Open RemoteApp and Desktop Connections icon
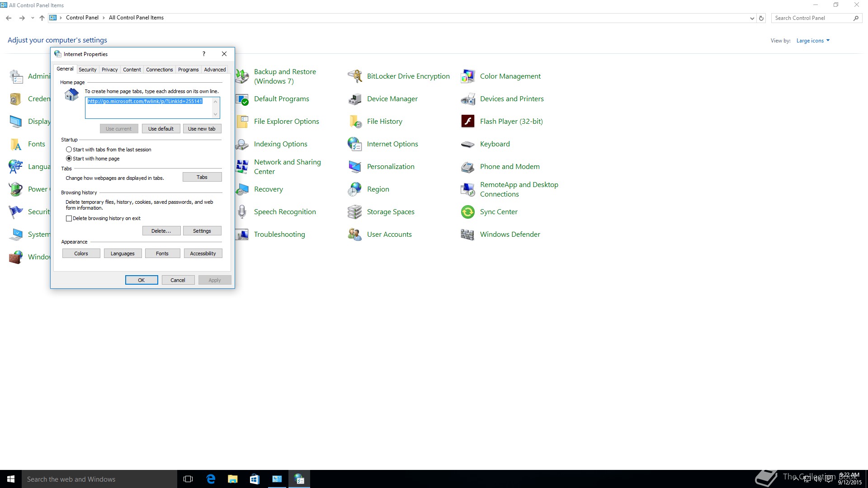 coord(468,189)
